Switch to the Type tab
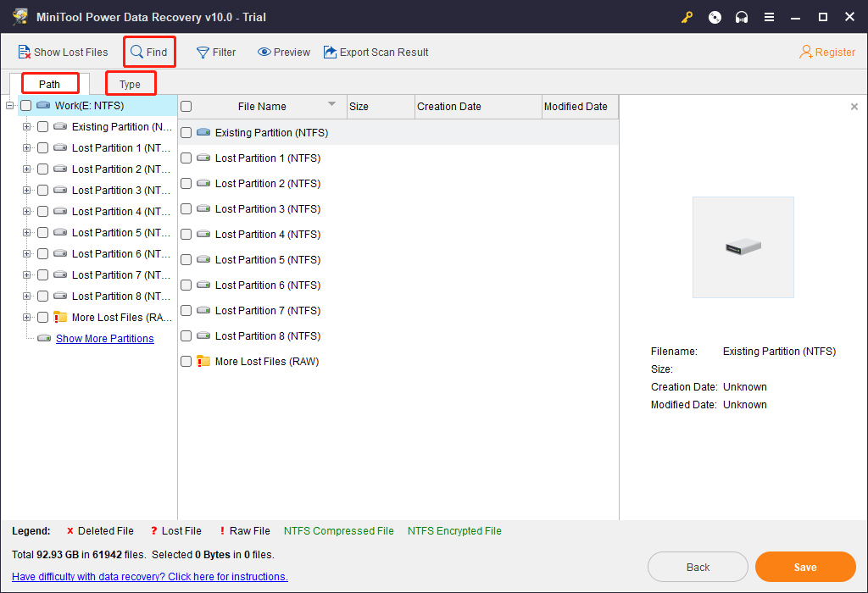The height and width of the screenshot is (593, 868). point(130,84)
